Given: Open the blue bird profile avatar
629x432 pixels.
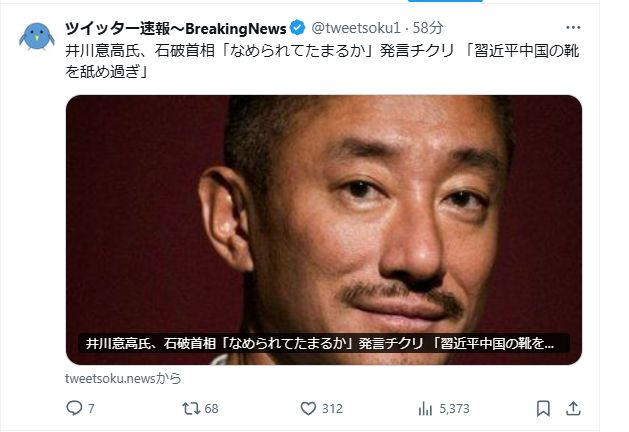Looking at the screenshot, I should pyautogui.click(x=37, y=36).
